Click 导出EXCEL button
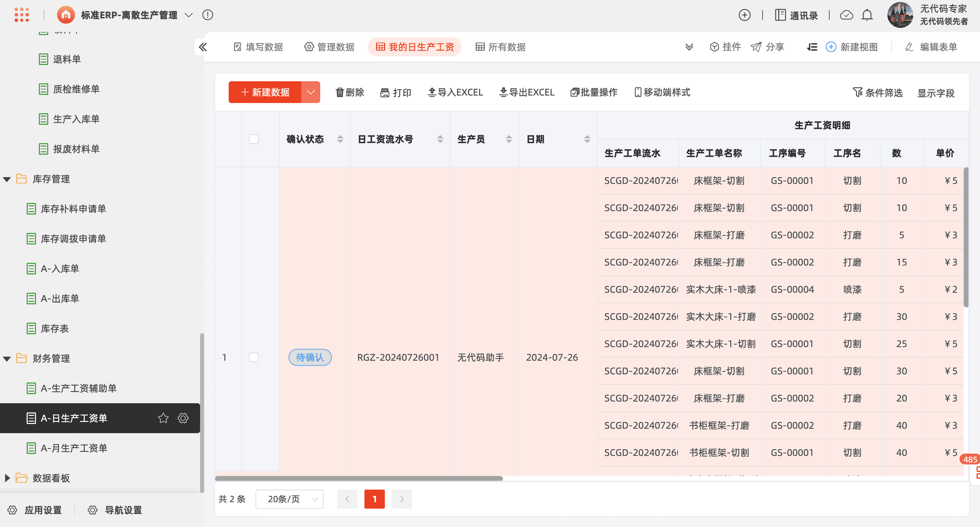Image resolution: width=980 pixels, height=527 pixels. pyautogui.click(x=527, y=92)
